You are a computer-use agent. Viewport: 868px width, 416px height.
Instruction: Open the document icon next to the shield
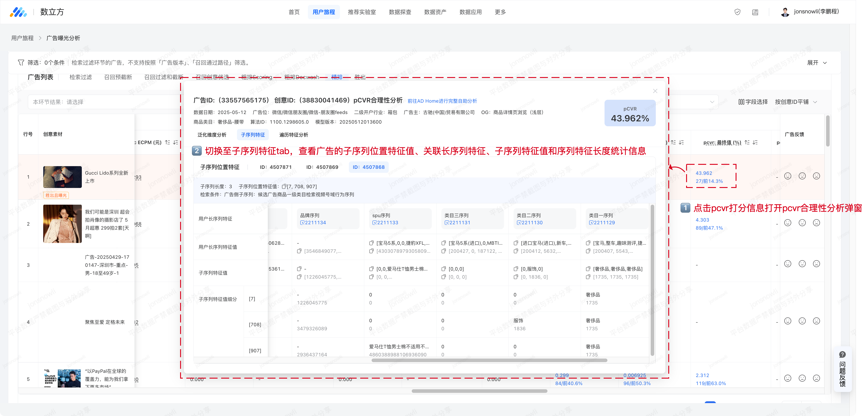coord(755,12)
